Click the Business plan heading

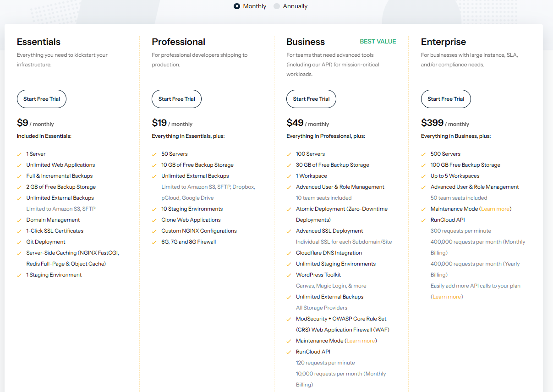click(306, 42)
